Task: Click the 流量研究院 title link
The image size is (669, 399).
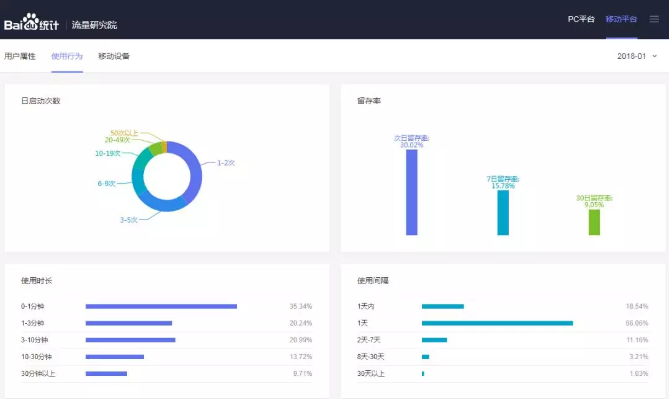Action: click(94, 25)
